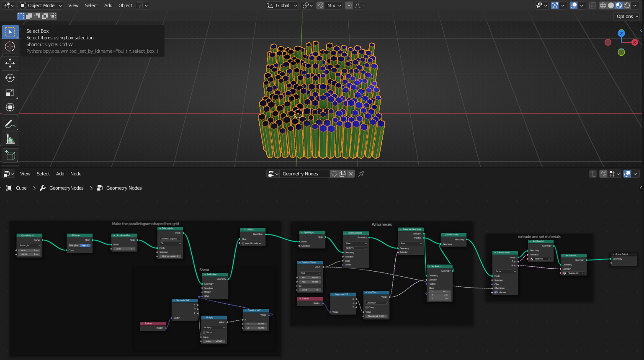
Task: Toggle viewport overlays visibility button
Action: 574,5
